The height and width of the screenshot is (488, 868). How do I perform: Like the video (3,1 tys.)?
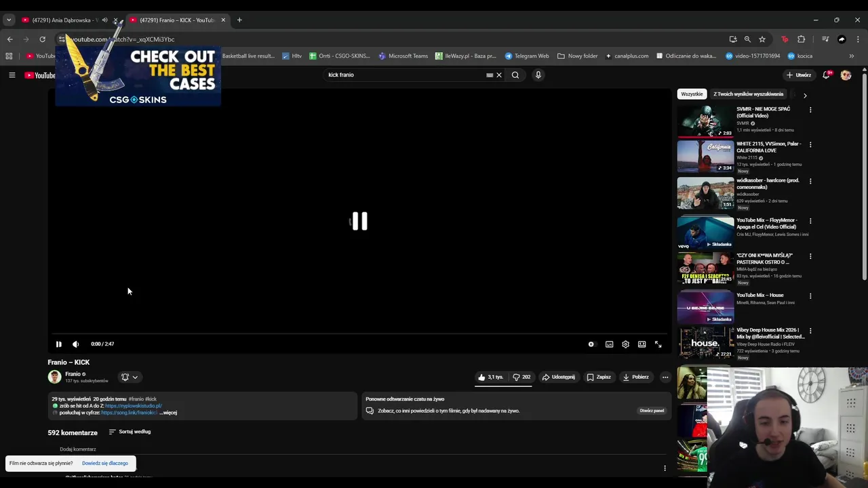(x=490, y=377)
